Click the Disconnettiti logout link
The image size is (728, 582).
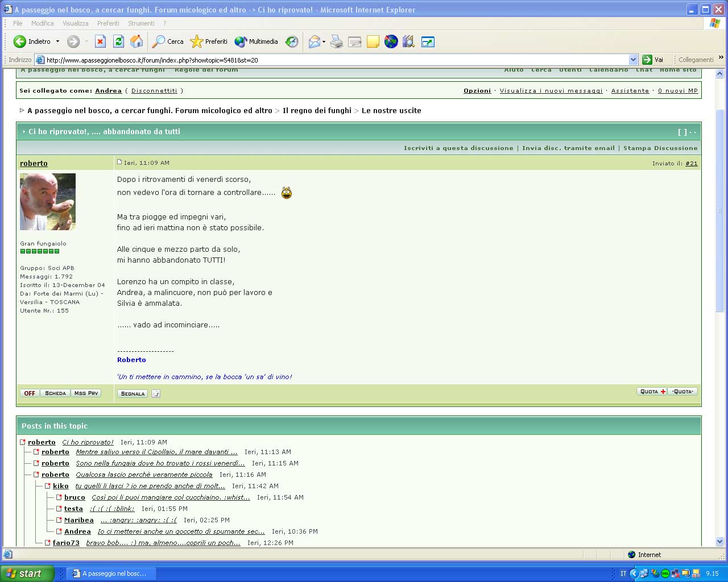[x=154, y=91]
